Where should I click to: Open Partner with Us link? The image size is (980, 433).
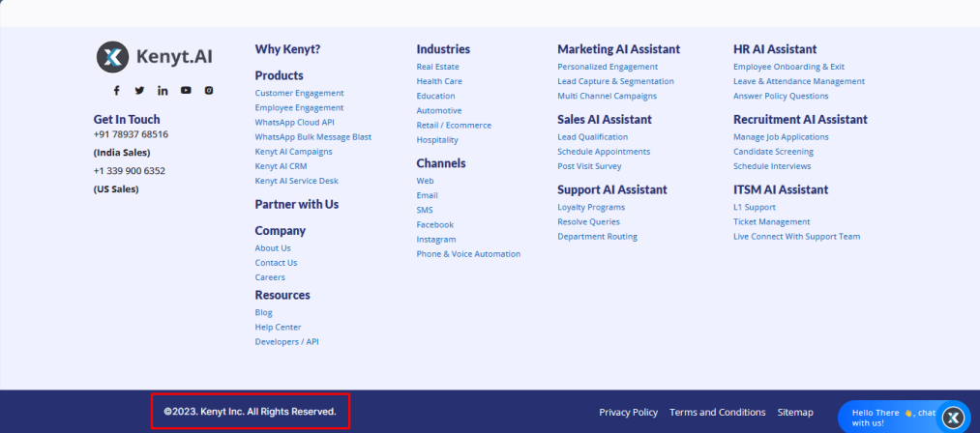[x=297, y=204]
